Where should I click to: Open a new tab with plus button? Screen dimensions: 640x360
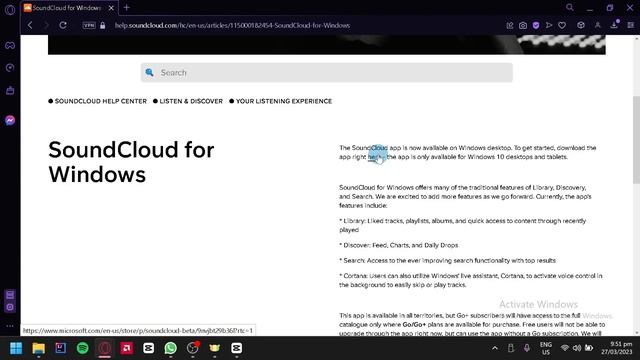point(127,7)
